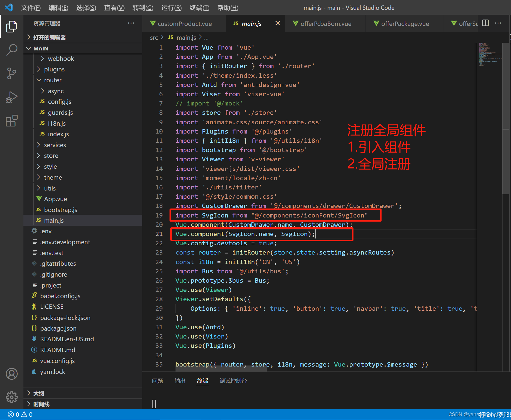Open the Run and Debug view
Screen dimensions: 511x420
click(x=11, y=97)
